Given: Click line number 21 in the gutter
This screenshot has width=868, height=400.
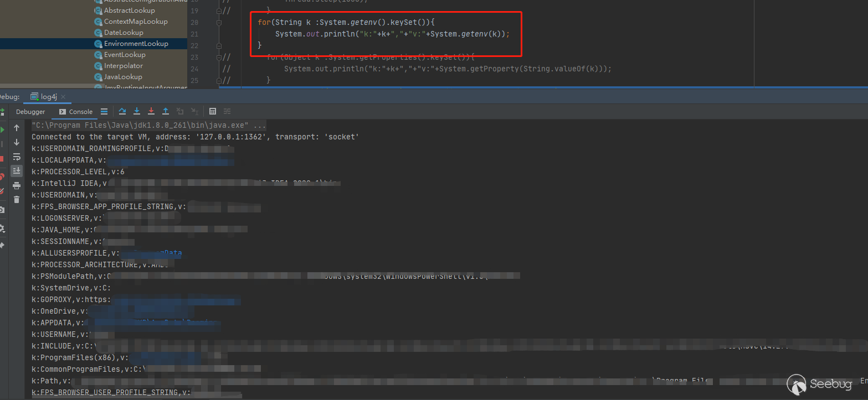Looking at the screenshot, I should pos(194,34).
